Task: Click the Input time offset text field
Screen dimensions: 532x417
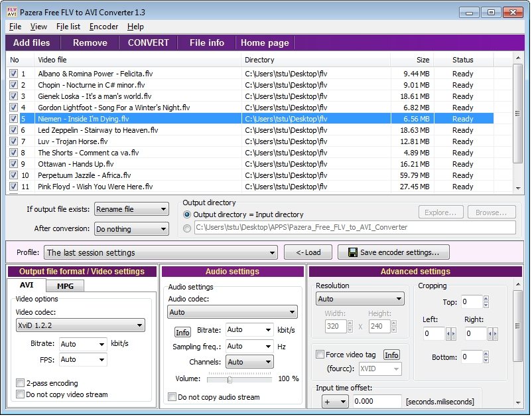Action: tap(377, 402)
